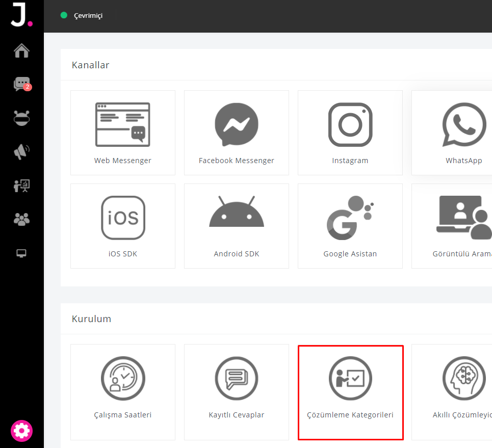
Task: Click the WhatsApp label text
Action: pyautogui.click(x=464, y=161)
